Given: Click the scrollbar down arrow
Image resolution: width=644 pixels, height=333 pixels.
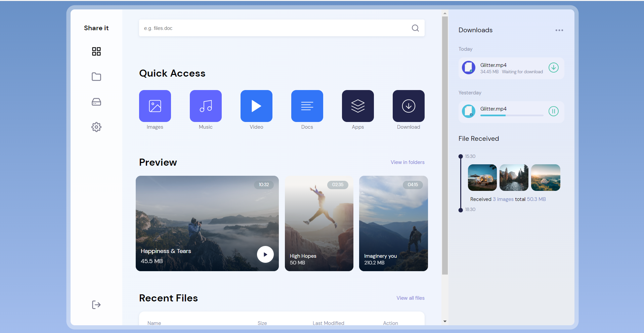Looking at the screenshot, I should (445, 322).
